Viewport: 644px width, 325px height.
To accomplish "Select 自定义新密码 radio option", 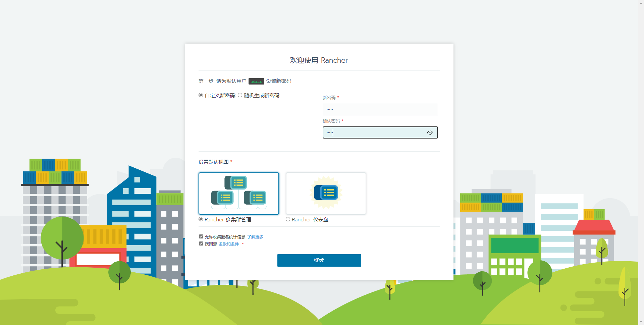I will coord(201,95).
